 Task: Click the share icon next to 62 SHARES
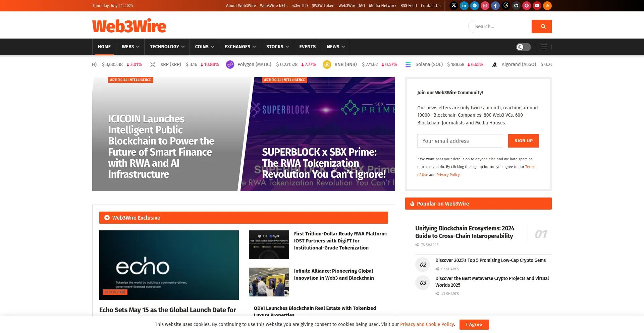(x=437, y=269)
